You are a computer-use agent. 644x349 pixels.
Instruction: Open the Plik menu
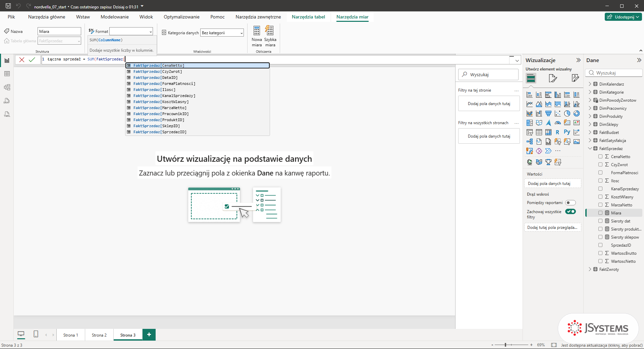coord(11,17)
